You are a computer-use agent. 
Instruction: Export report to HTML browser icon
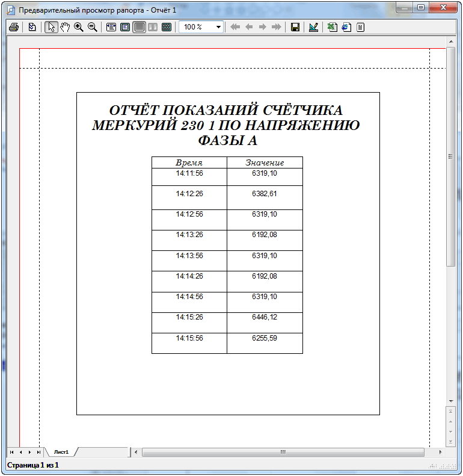point(346,27)
